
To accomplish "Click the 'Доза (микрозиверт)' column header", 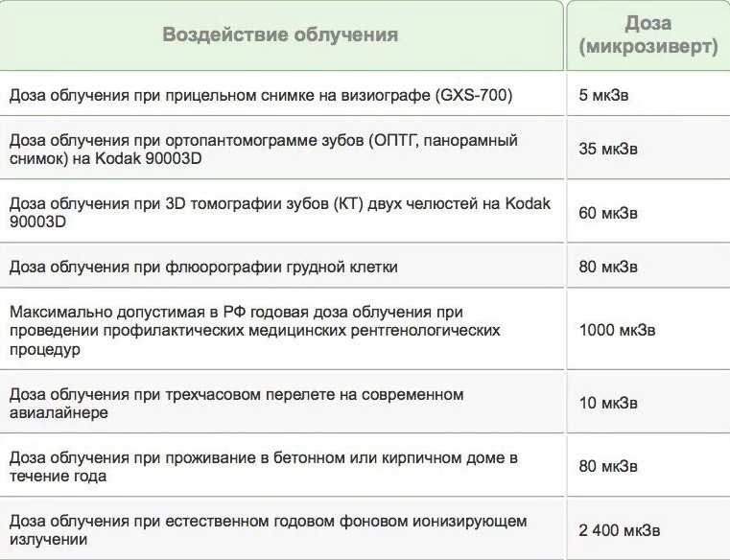I will pyautogui.click(x=648, y=35).
